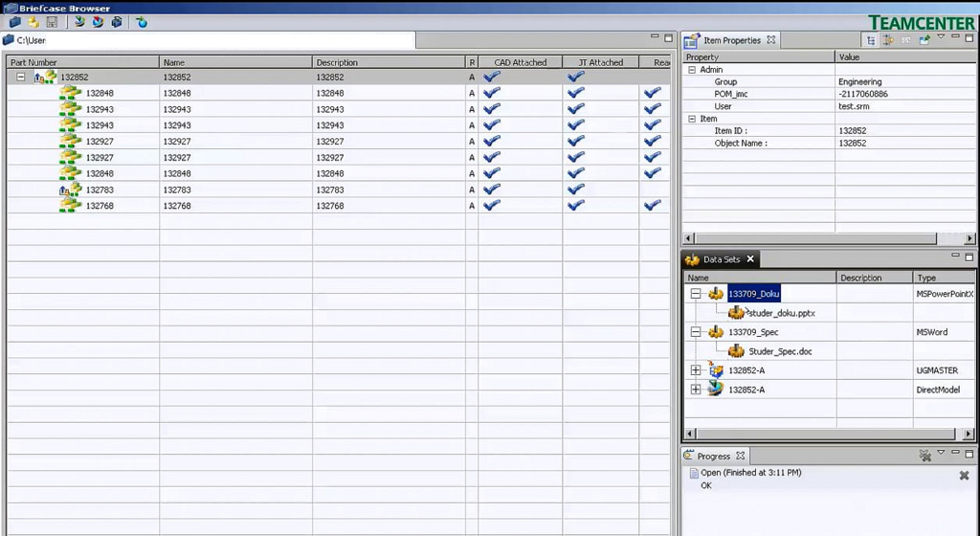Click the filter arrows icon in Item Properties toolbar
The width and height of the screenshot is (980, 536).
coord(888,40)
